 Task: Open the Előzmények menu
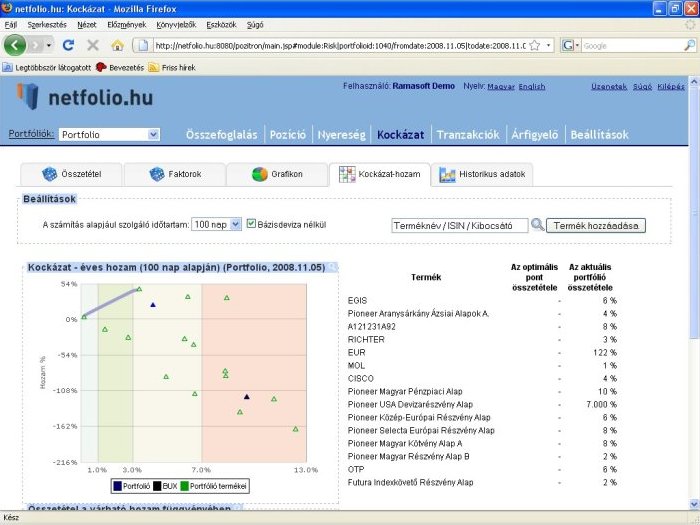pos(126,25)
